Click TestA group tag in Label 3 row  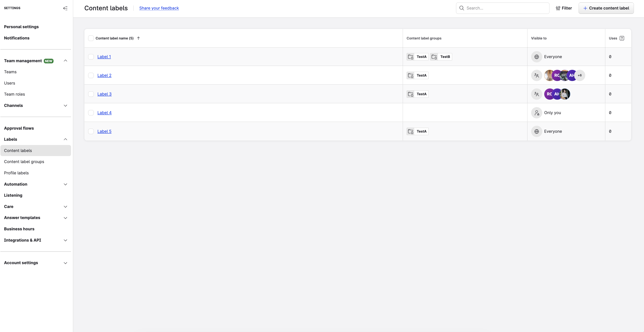[x=418, y=94]
